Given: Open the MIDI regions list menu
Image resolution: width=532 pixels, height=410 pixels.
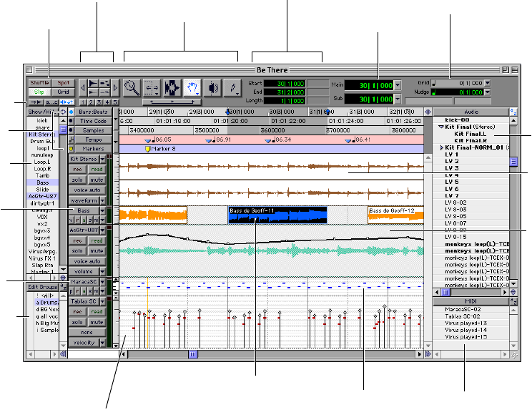Looking at the screenshot, I should point(471,301).
